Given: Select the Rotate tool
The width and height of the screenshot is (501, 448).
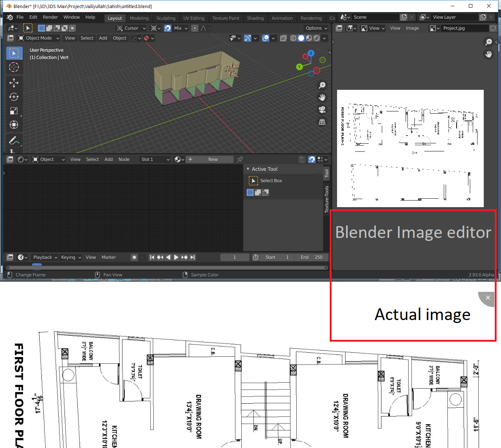Looking at the screenshot, I should coord(14,97).
